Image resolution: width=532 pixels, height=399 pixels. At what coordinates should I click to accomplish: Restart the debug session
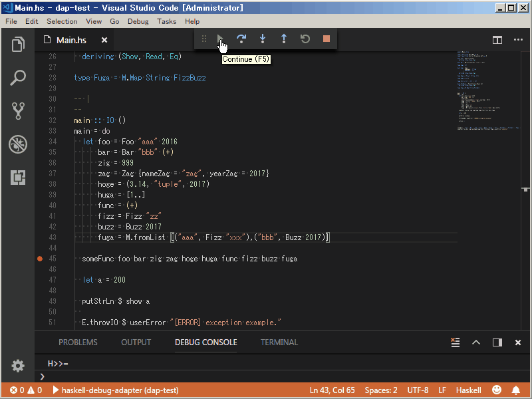305,39
